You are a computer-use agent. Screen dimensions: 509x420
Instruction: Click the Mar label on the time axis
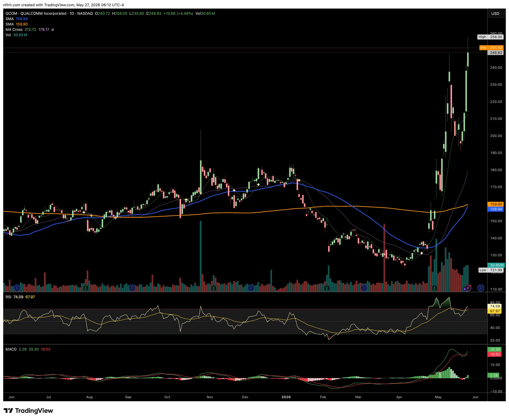[x=358, y=397]
